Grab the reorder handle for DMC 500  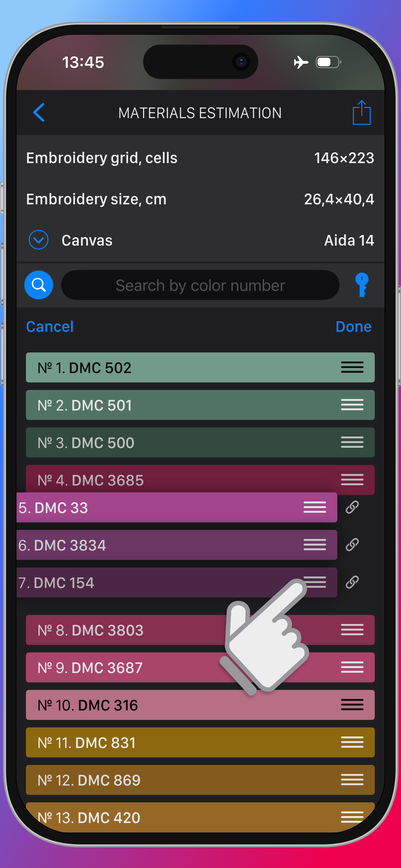tap(352, 442)
